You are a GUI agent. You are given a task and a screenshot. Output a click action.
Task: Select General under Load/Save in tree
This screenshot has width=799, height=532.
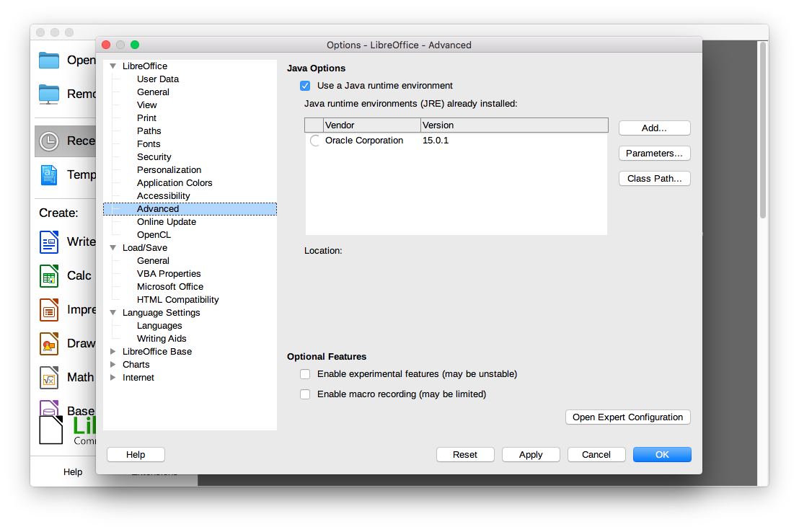153,261
